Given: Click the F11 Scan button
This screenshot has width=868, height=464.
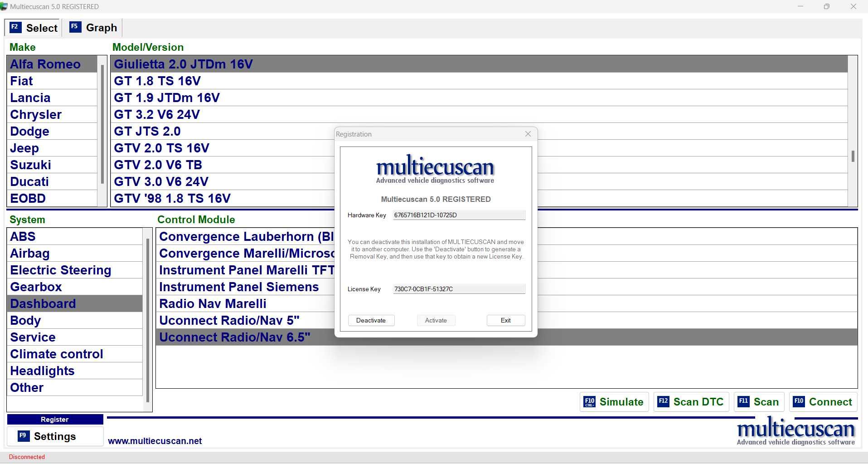Looking at the screenshot, I should click(x=759, y=402).
